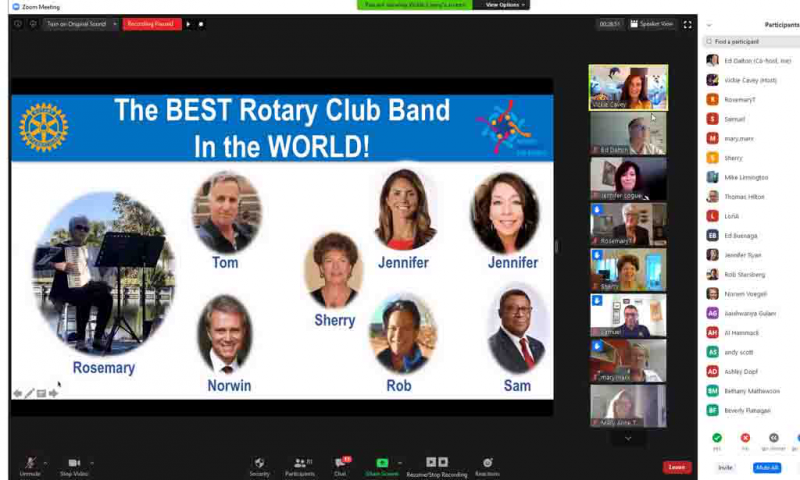The height and width of the screenshot is (480, 800).
Task: Select andy scott in the participant list
Action: pyautogui.click(x=753, y=352)
